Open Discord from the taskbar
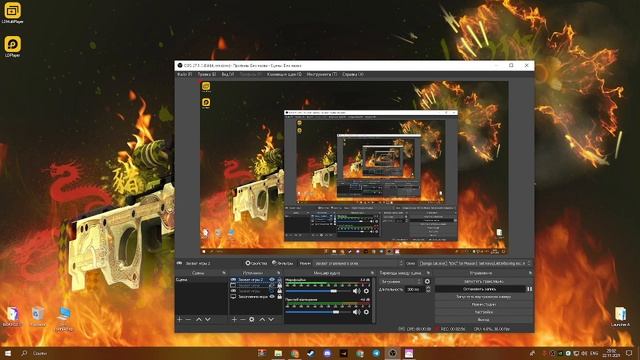The height and width of the screenshot is (360, 640). [327, 353]
